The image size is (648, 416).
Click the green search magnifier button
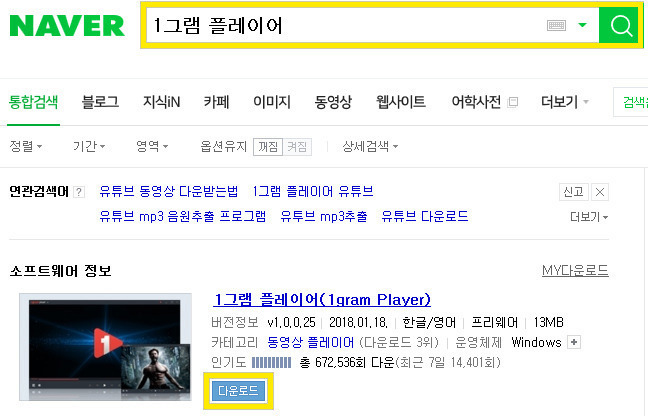click(x=620, y=25)
